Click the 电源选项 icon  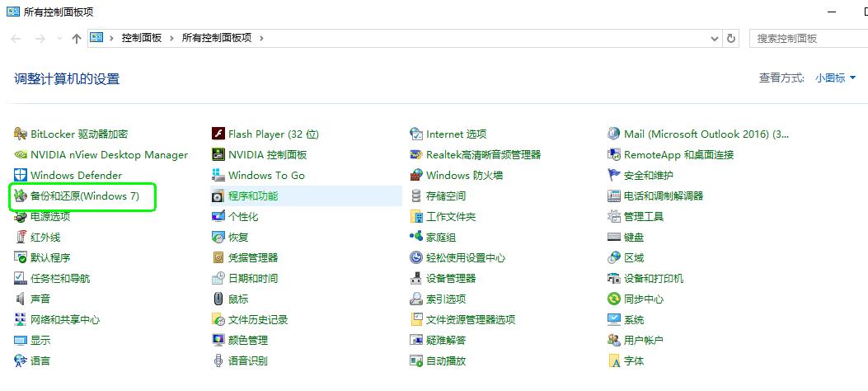click(21, 217)
